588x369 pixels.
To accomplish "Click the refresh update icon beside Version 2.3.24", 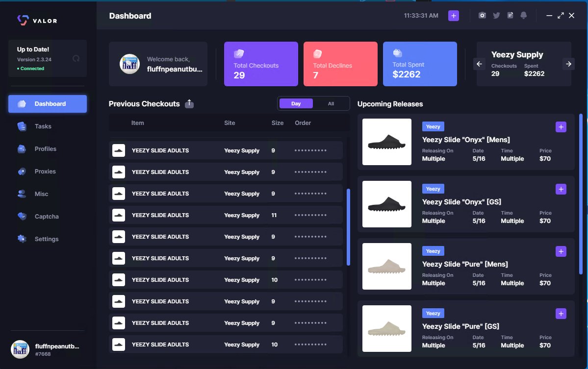I will click(x=76, y=58).
